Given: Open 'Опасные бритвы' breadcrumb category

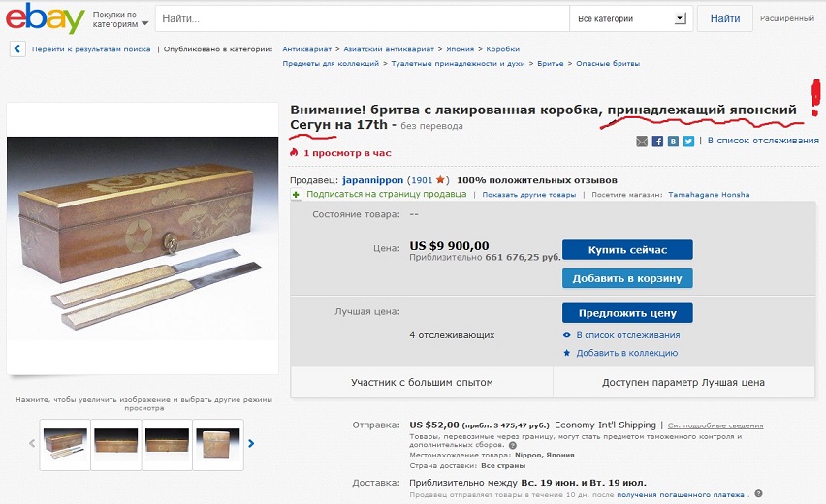Looking at the screenshot, I should click(608, 63).
